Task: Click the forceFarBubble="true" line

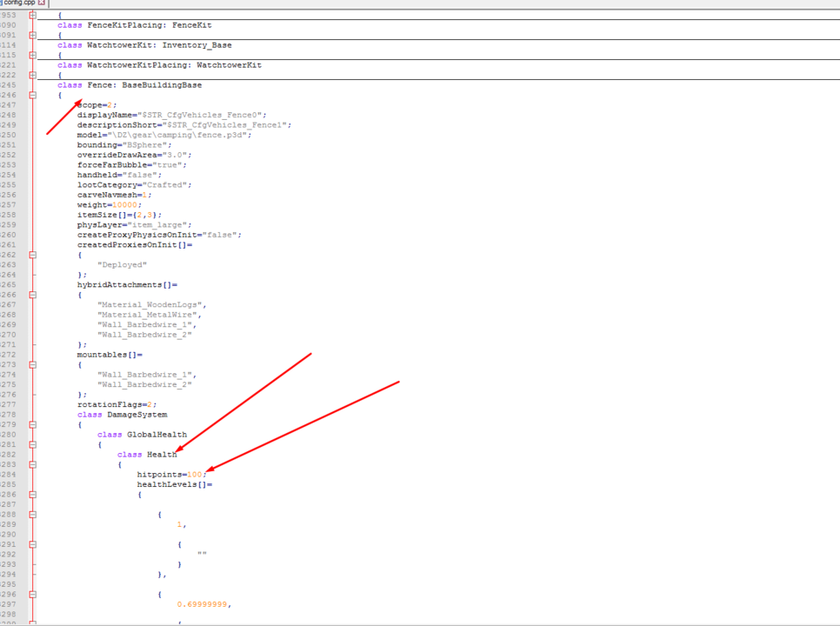Action: point(132,165)
